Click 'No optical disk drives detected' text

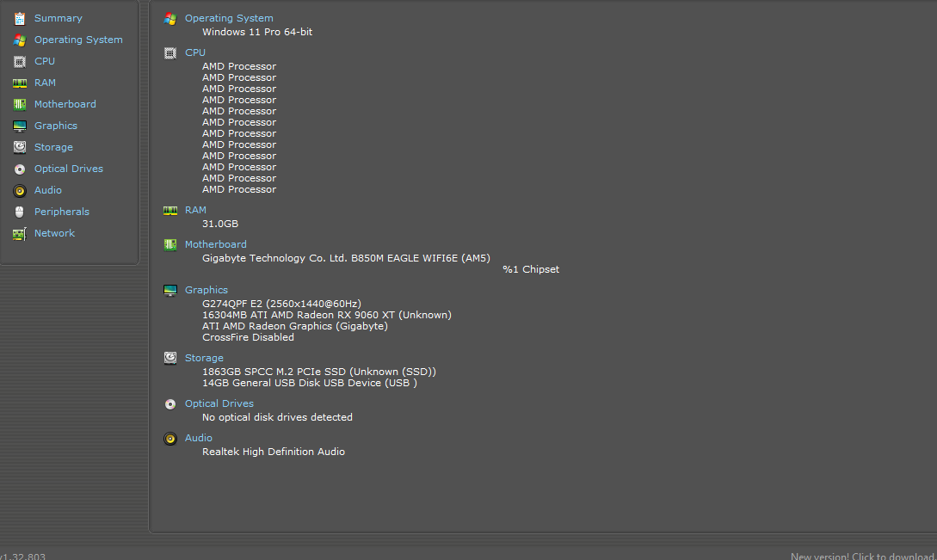click(x=277, y=418)
